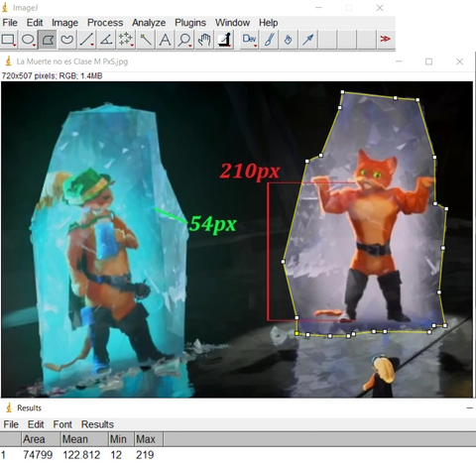The width and height of the screenshot is (476, 465).
Task: Select the Arrow tool
Action: click(308, 40)
